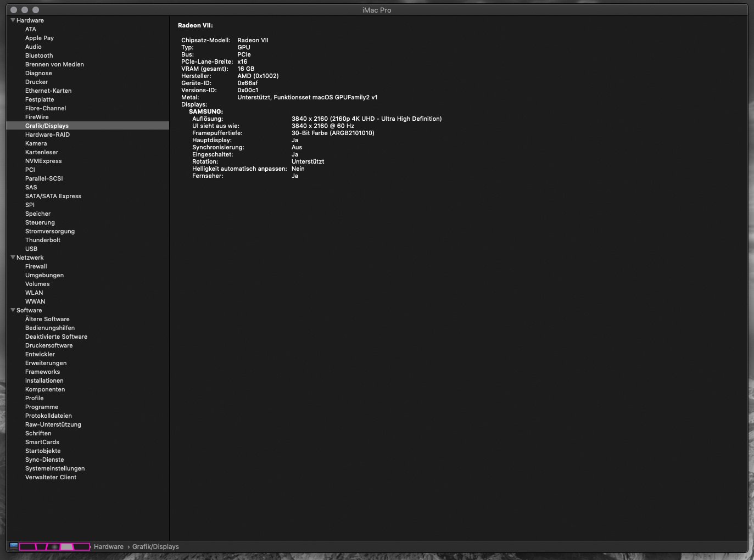Select Apple Pay in the sidebar
Viewport: 754px width, 560px height.
click(x=40, y=38)
